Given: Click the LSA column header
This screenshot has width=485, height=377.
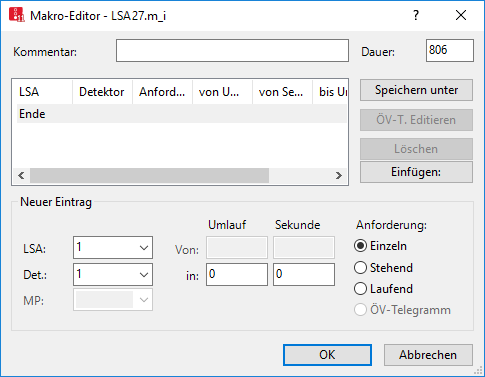Looking at the screenshot, I should pyautogui.click(x=42, y=92).
